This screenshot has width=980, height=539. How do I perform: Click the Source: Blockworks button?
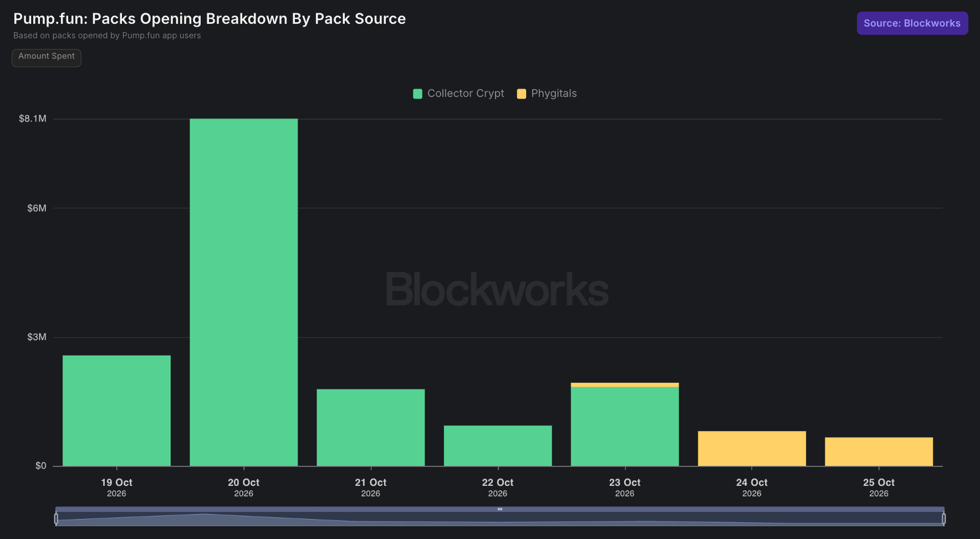(x=912, y=23)
